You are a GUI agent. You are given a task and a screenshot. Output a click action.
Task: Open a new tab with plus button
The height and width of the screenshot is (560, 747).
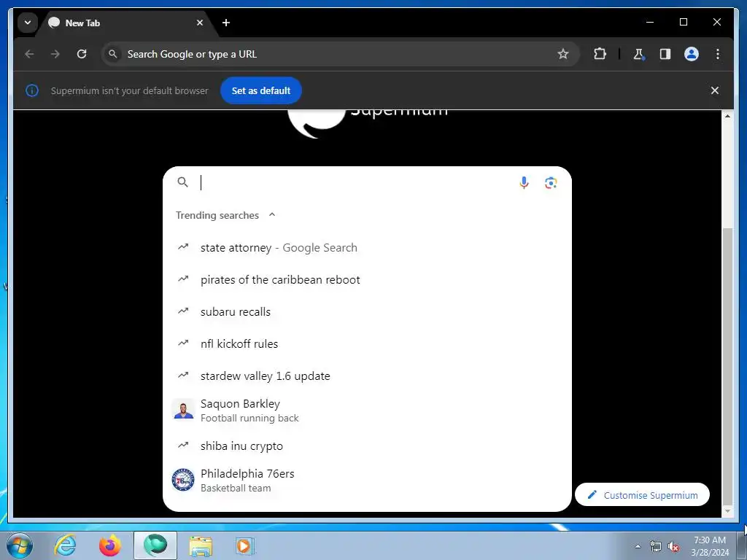[226, 23]
